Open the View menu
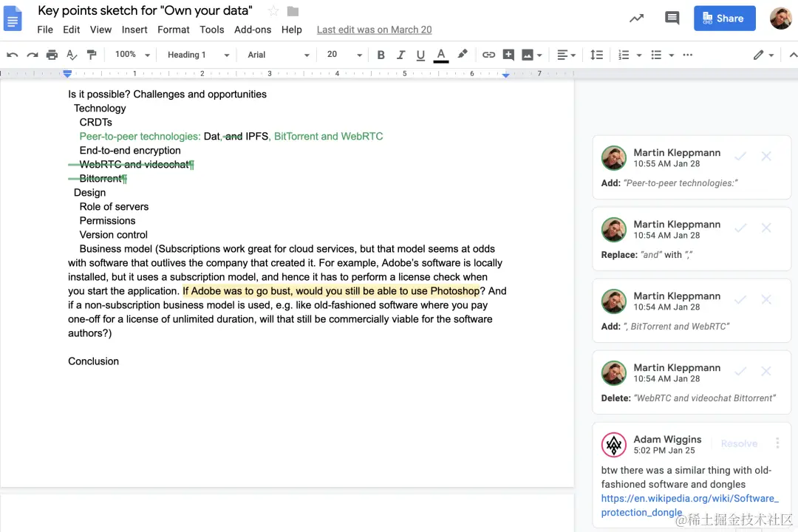 pos(100,30)
